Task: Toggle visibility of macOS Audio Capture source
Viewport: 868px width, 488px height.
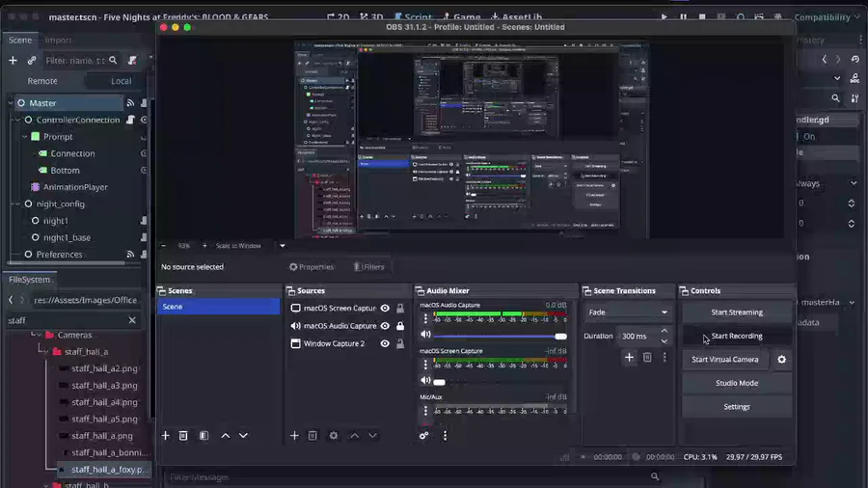Action: (x=385, y=326)
